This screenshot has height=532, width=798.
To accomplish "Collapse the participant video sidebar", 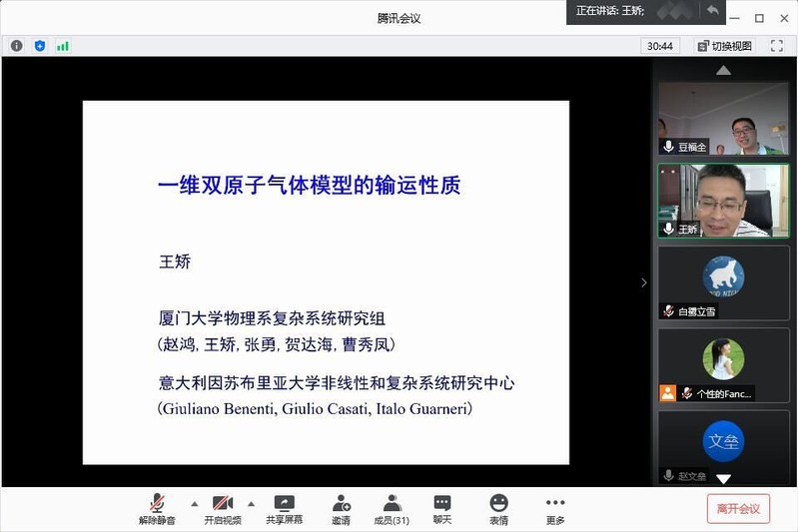I will point(644,282).
